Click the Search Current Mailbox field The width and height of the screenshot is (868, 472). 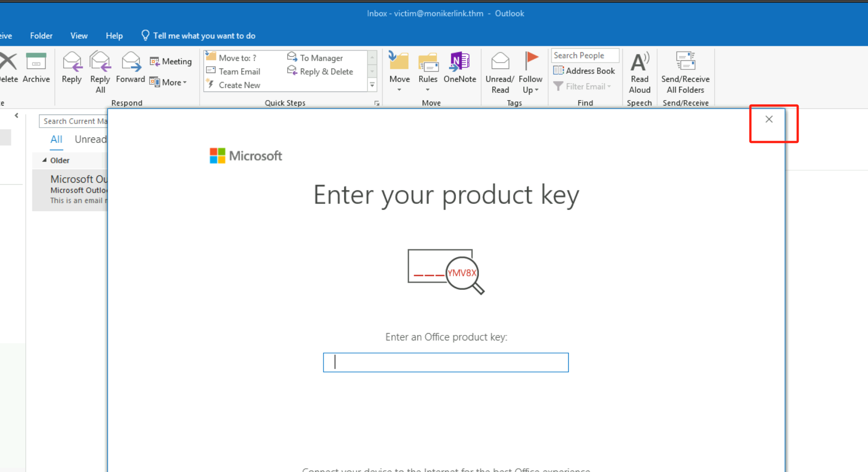tap(73, 121)
